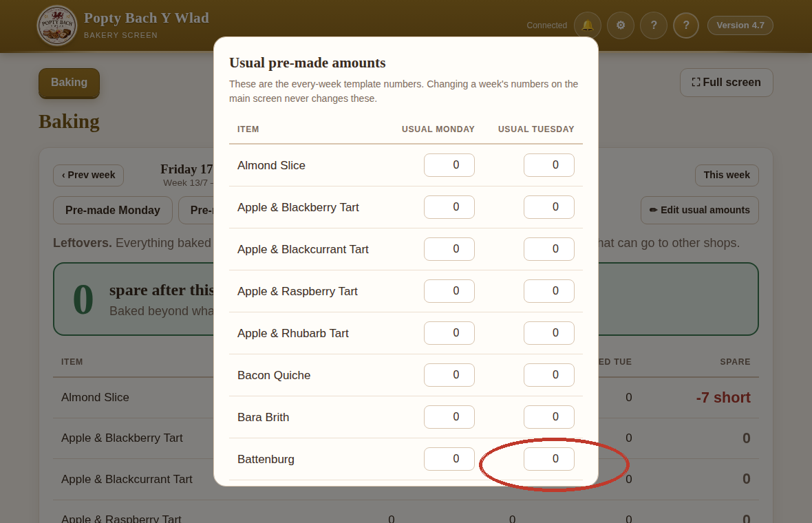The height and width of the screenshot is (523, 812).
Task: Click Almond Slice usual Monday field
Action: 449,165
